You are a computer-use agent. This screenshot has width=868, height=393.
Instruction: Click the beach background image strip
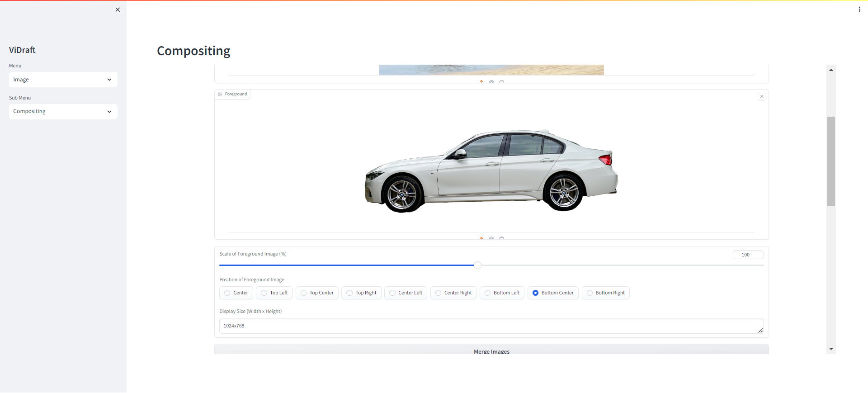pos(491,70)
